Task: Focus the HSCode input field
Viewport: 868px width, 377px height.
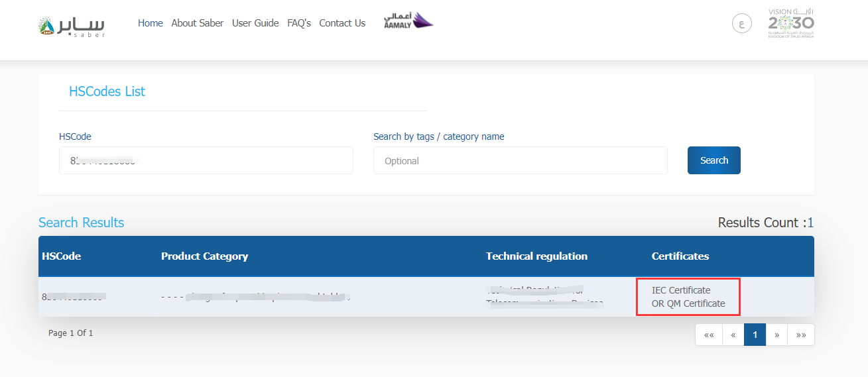Action: [206, 160]
